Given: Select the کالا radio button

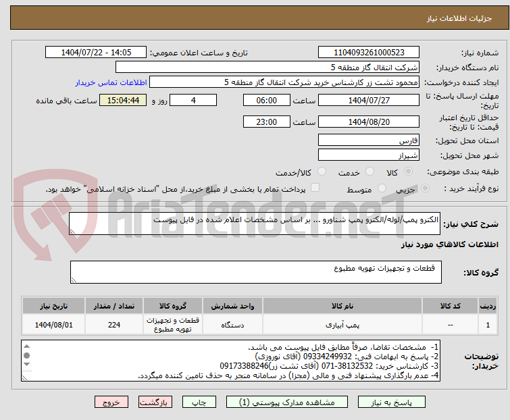Looking at the screenshot, I should (408, 172).
